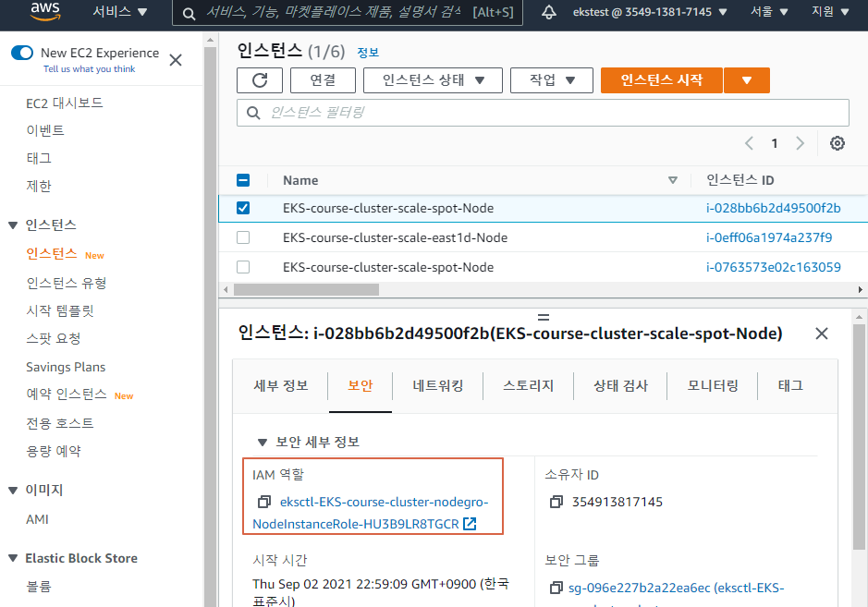The height and width of the screenshot is (607, 868).
Task: Open the ekstest account dropdown
Action: click(x=649, y=12)
